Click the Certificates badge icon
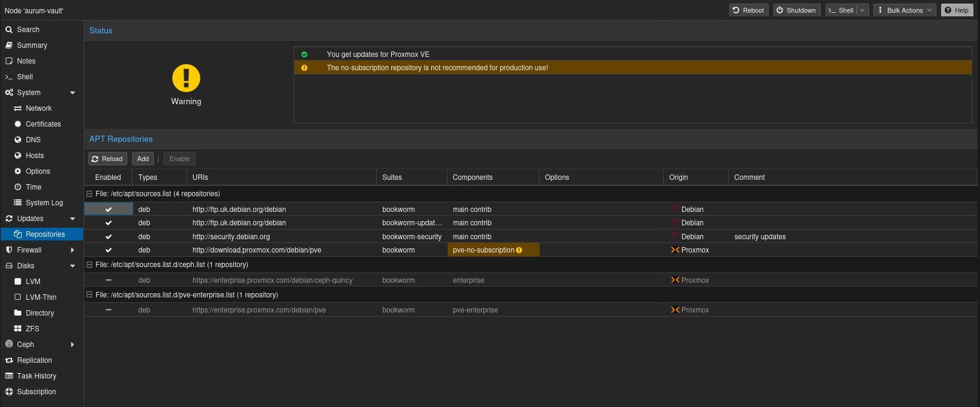The width and height of the screenshot is (980, 407). point(18,124)
